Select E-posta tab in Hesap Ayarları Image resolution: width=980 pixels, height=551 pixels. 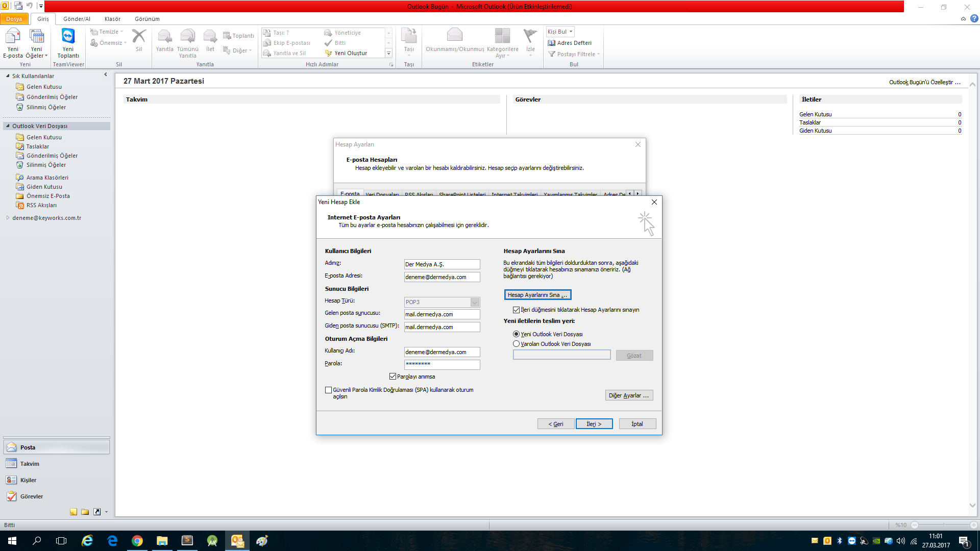point(350,193)
